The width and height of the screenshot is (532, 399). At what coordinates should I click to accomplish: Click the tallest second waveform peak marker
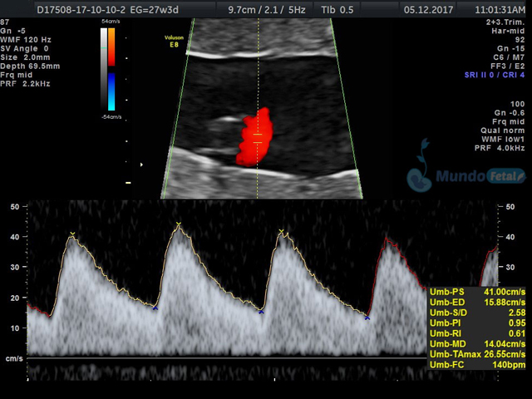point(178,223)
